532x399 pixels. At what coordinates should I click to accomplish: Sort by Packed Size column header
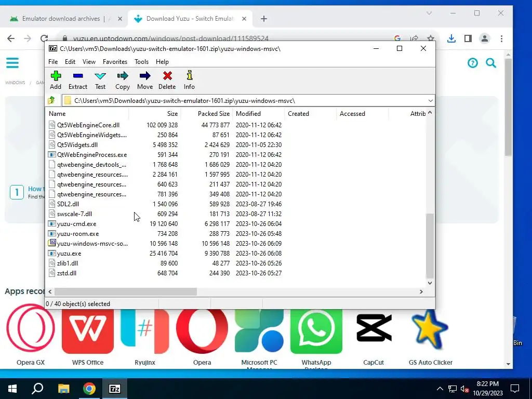click(x=207, y=114)
